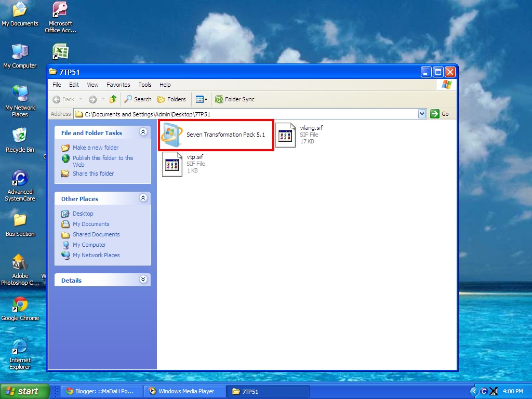Minimize the 7TP51 window

[426, 72]
